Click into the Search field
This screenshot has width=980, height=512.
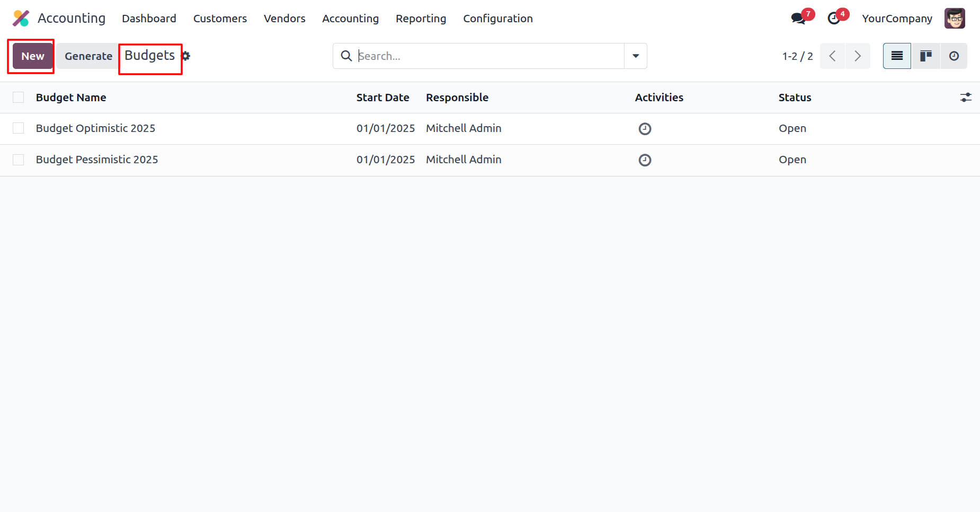[487, 56]
